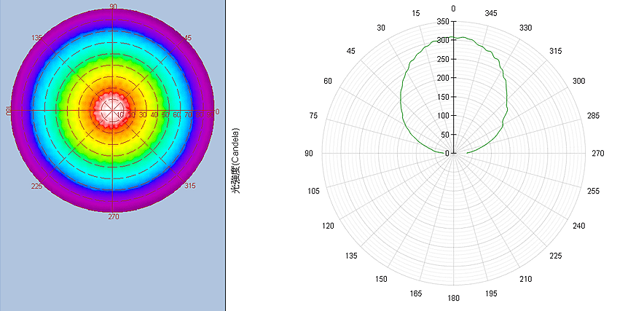Click the 135 degree label on polar chart
The image size is (644, 311).
click(x=351, y=256)
